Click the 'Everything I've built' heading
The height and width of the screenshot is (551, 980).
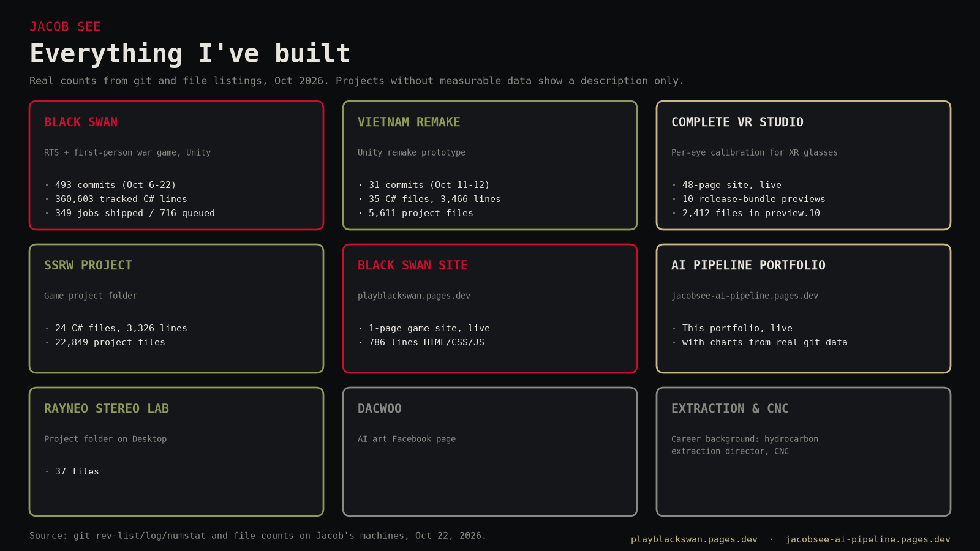tap(190, 54)
